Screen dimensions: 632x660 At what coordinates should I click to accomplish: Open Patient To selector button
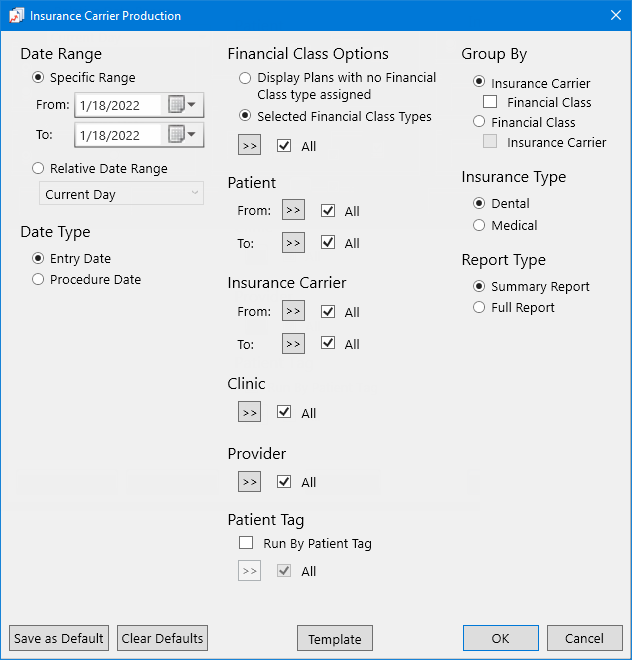pyautogui.click(x=293, y=243)
